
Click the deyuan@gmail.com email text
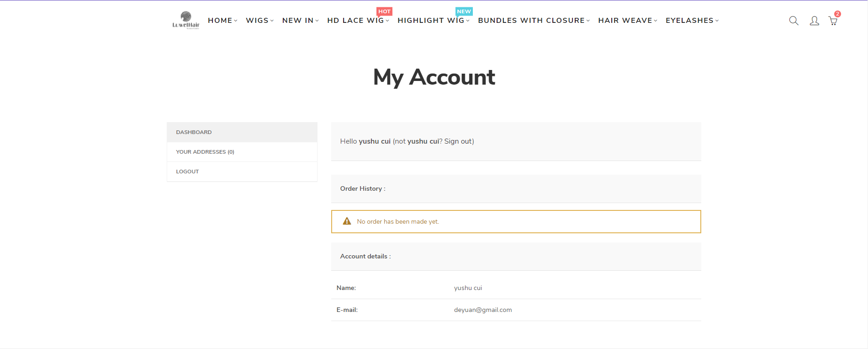482,310
